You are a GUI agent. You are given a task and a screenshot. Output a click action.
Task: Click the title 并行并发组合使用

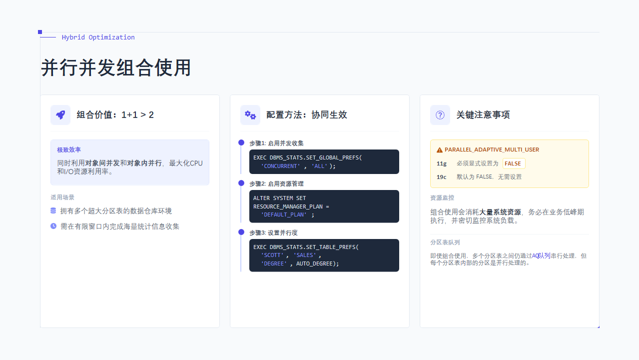[x=116, y=68]
